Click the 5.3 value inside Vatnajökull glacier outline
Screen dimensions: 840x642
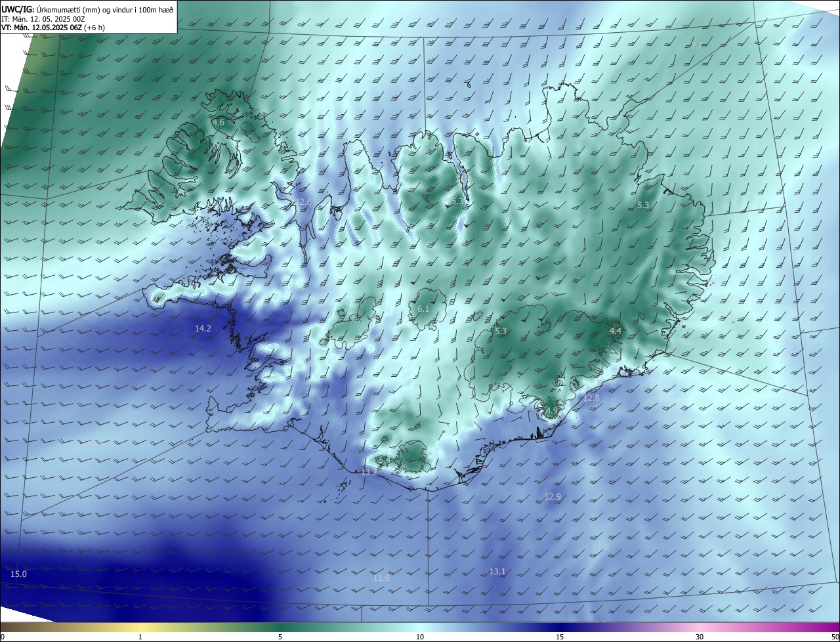tap(501, 332)
